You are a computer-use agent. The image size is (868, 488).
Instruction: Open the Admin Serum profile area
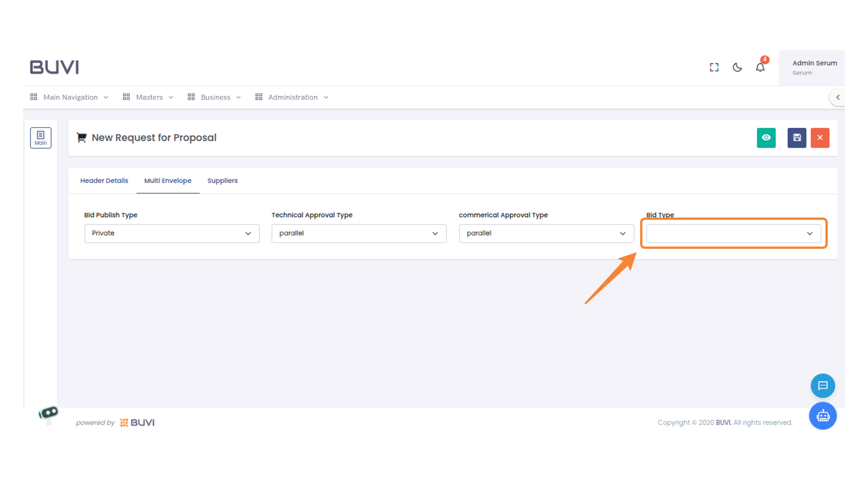814,67
